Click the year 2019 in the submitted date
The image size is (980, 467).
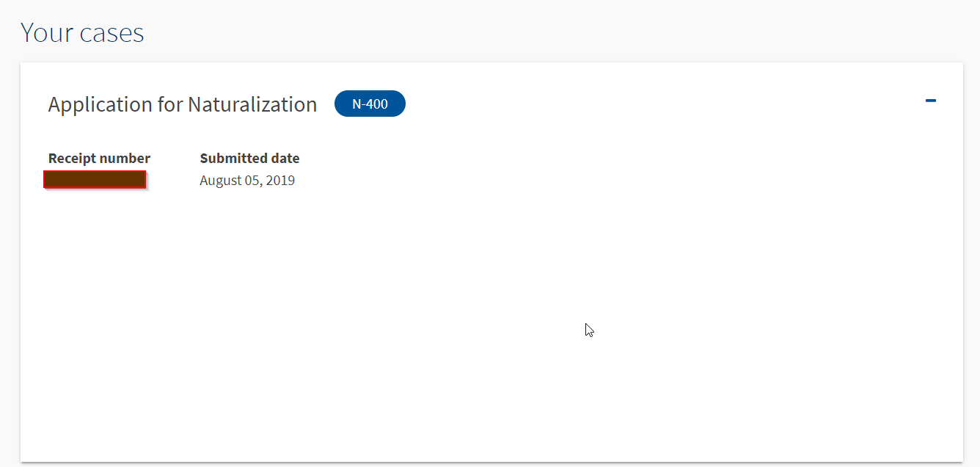tap(280, 181)
